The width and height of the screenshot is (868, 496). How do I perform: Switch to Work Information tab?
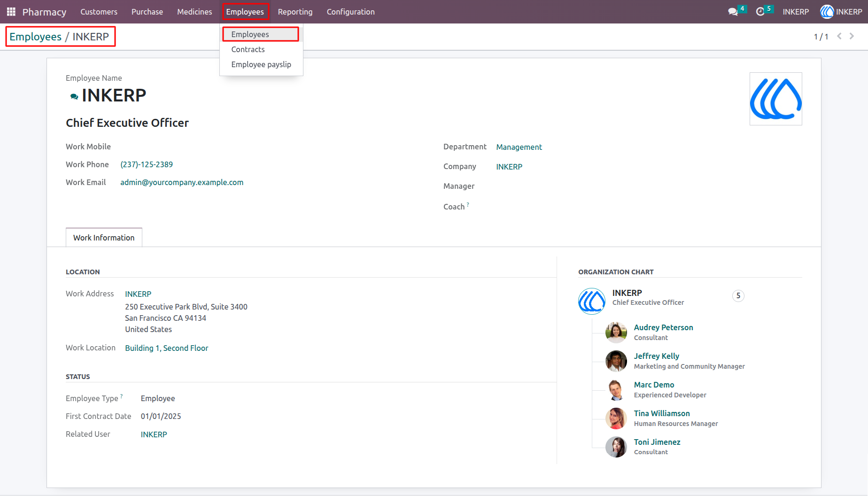pyautogui.click(x=104, y=238)
